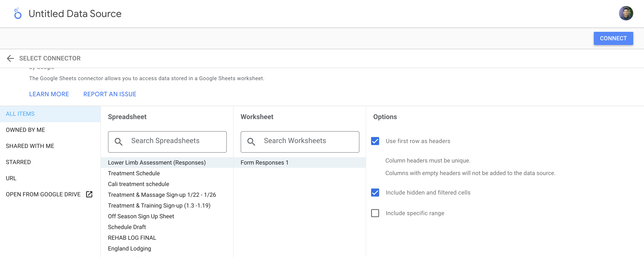Choose Treatment & Massage Sign-up 1/22 - 1/26

tap(167, 195)
